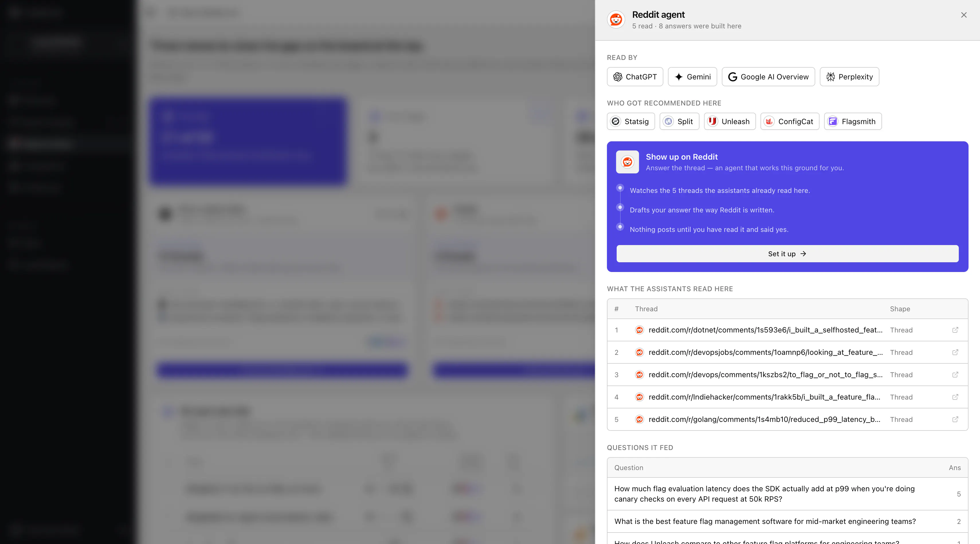This screenshot has height=544, width=980.
Task: Click the ChatGPT logo icon
Action: click(618, 77)
